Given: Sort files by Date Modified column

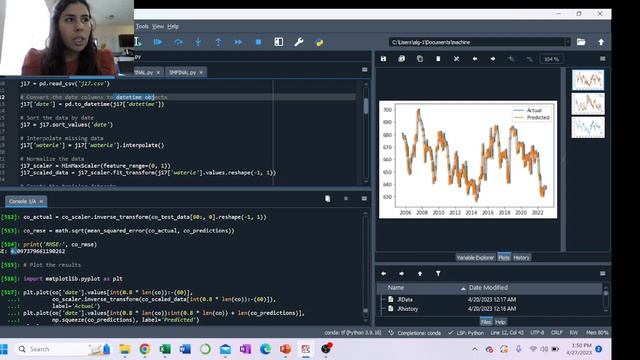Looking at the screenshot, I should (534, 288).
